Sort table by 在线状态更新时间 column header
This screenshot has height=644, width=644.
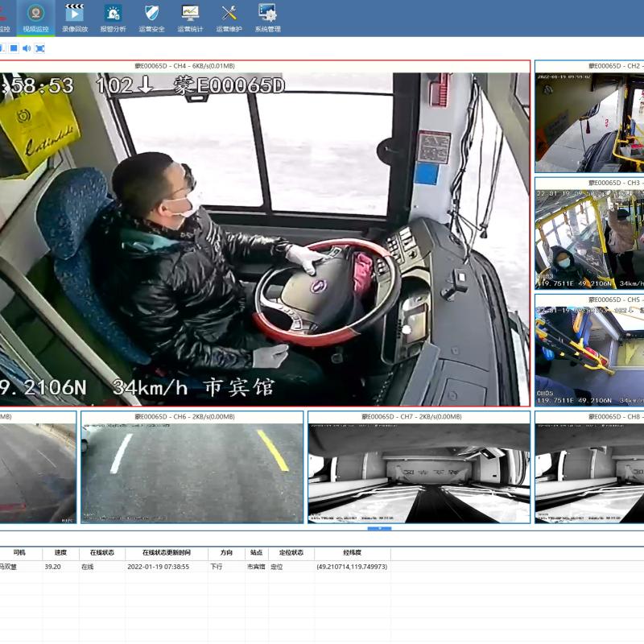pyautogui.click(x=167, y=553)
